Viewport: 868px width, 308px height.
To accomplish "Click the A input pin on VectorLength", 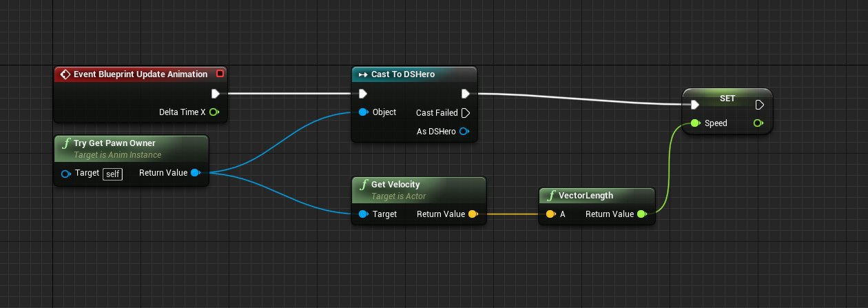I will (x=550, y=214).
